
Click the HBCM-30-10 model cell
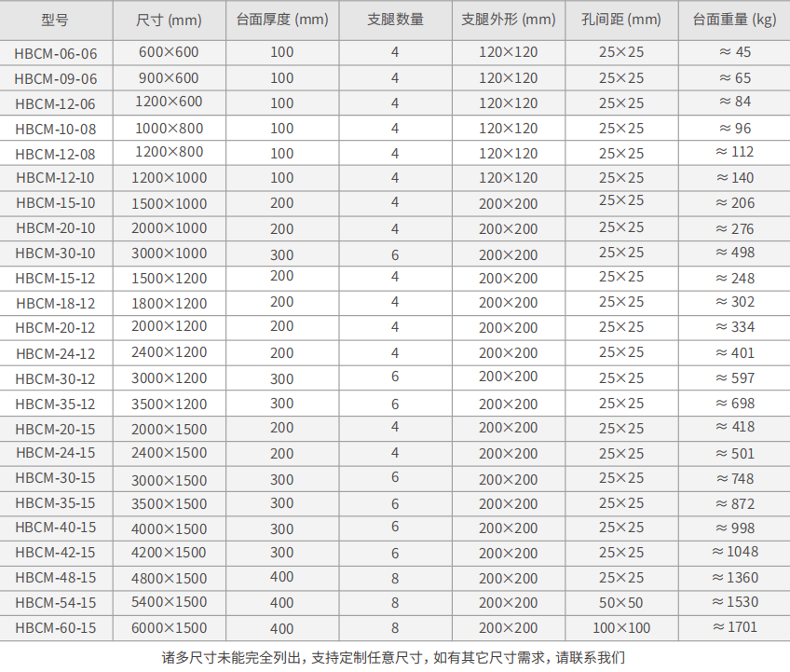coord(56,254)
